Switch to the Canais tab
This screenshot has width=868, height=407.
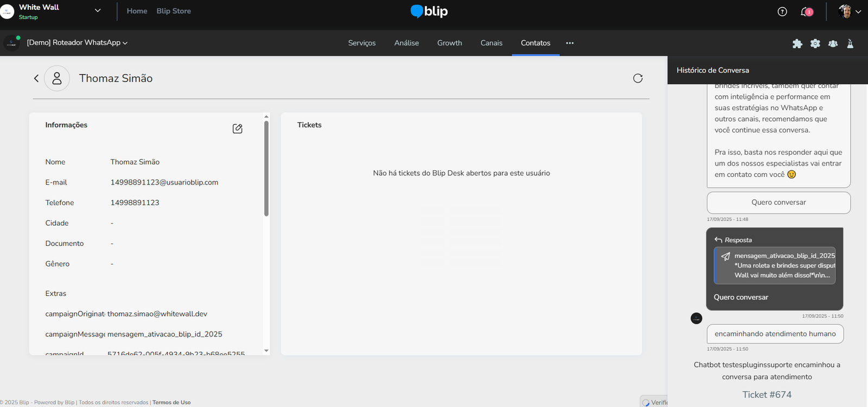pos(492,43)
